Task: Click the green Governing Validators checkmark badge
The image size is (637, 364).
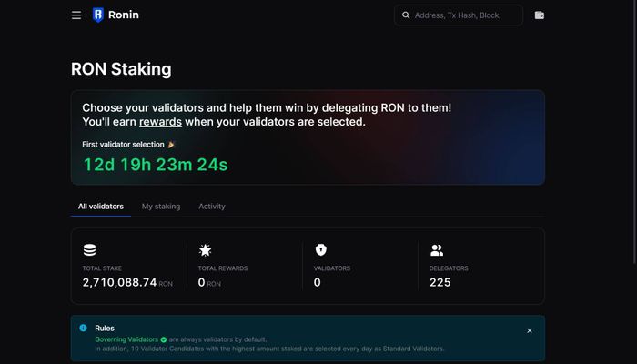Action: click(x=164, y=339)
